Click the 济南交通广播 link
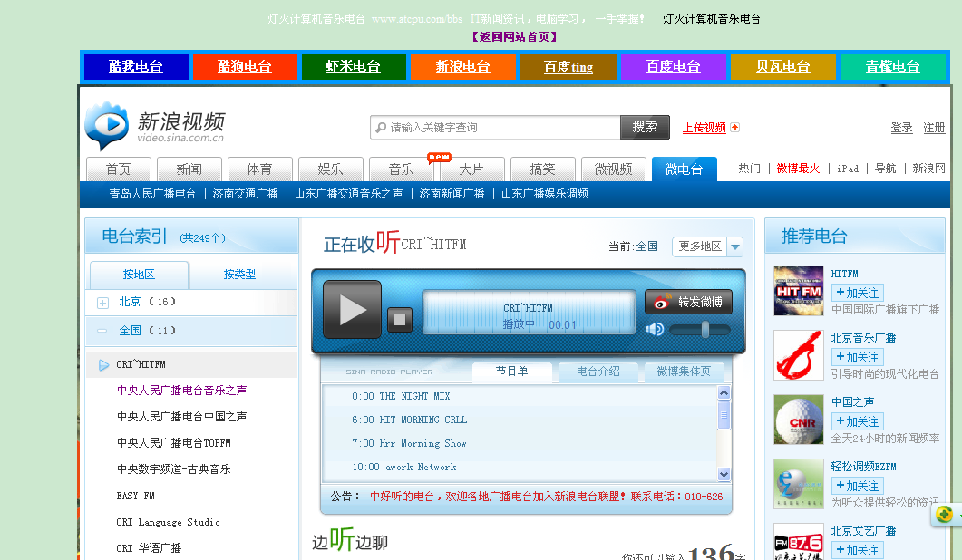 click(245, 194)
